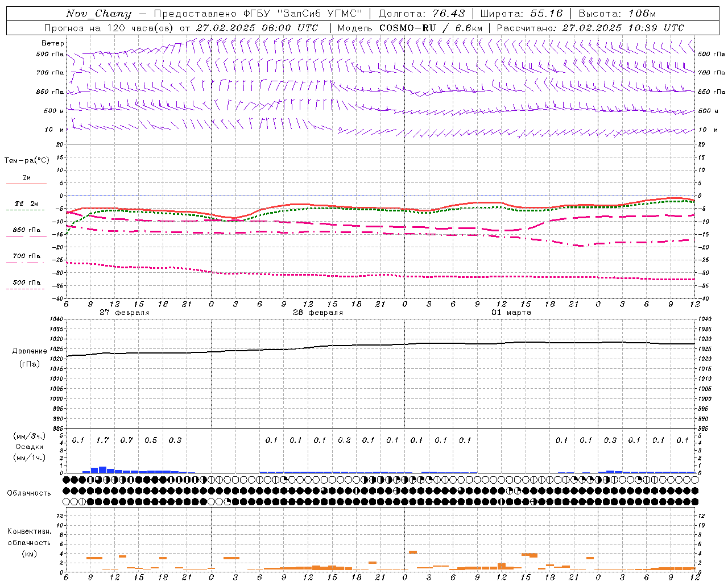Click the Конвективн. convective cloud label
This screenshot has width=728, height=582.
point(30,531)
